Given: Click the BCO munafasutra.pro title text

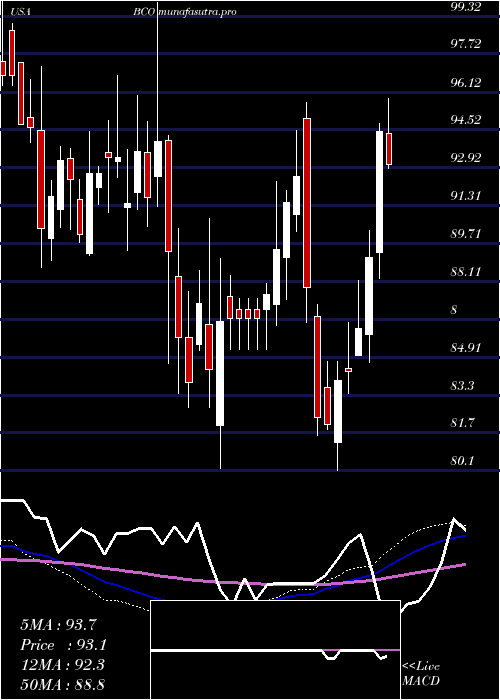Looking at the screenshot, I should pos(184,12).
